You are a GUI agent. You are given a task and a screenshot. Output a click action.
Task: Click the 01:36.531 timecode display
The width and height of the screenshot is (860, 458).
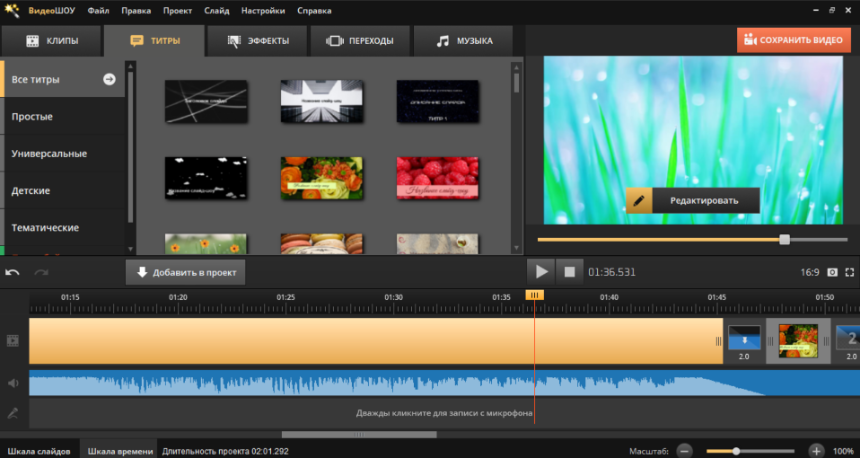pyautogui.click(x=612, y=272)
